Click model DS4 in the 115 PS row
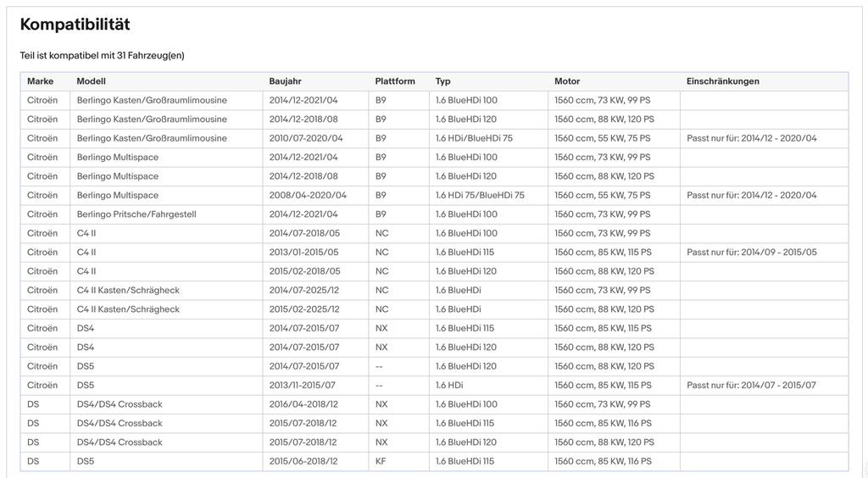The width and height of the screenshot is (868, 478). coord(86,328)
